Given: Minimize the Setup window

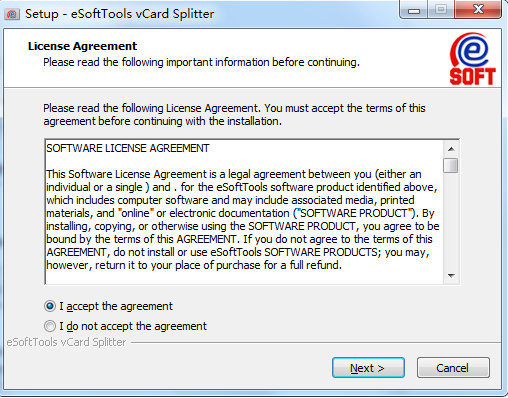Looking at the screenshot, I should 414,9.
